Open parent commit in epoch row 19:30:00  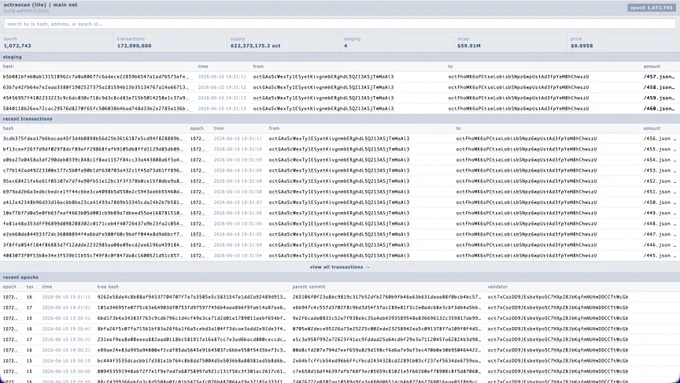click(x=387, y=371)
